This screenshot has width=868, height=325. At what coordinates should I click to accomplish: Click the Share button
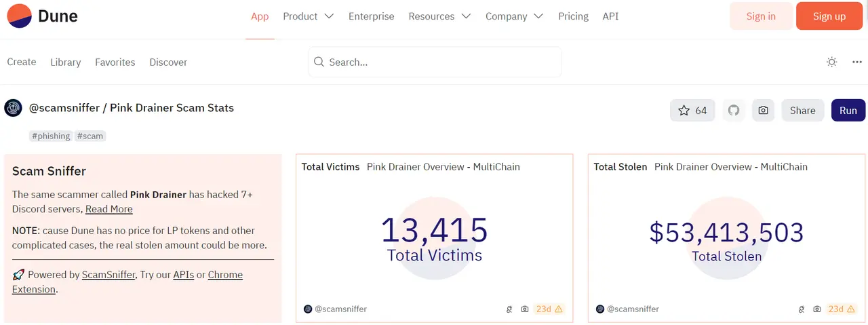coord(802,110)
